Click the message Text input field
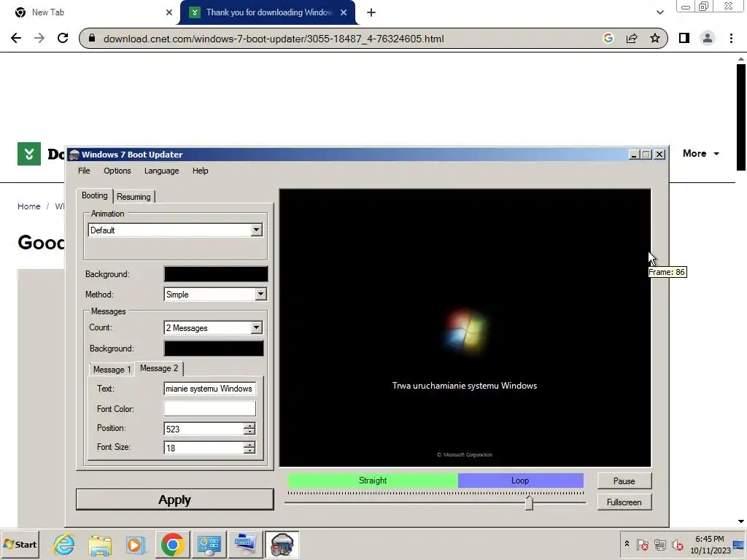The image size is (747, 560). pyautogui.click(x=209, y=389)
